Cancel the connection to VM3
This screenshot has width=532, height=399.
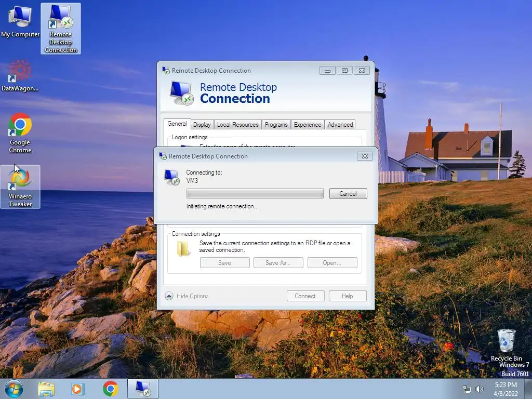[348, 194]
